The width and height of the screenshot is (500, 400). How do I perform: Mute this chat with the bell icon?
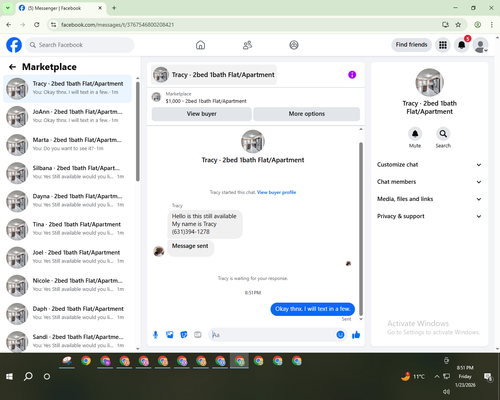415,134
